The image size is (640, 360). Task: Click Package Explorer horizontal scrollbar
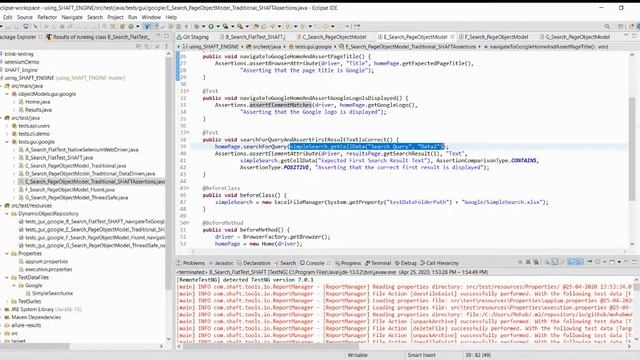click(x=35, y=347)
